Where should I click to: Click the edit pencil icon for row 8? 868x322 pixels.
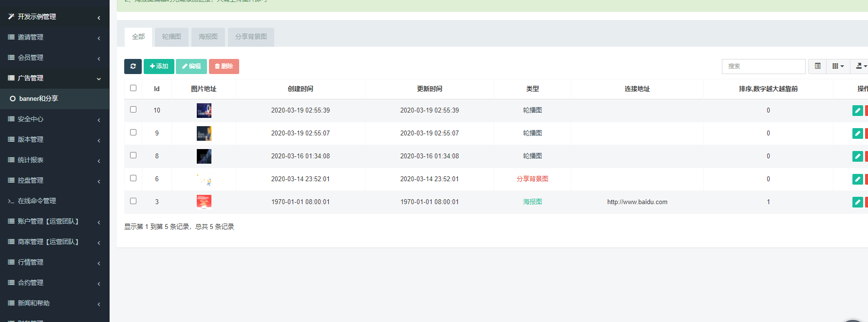point(857,156)
